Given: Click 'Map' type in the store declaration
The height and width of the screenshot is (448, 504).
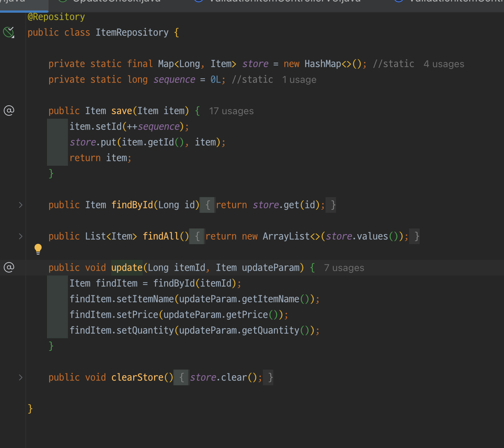Looking at the screenshot, I should (x=166, y=64).
